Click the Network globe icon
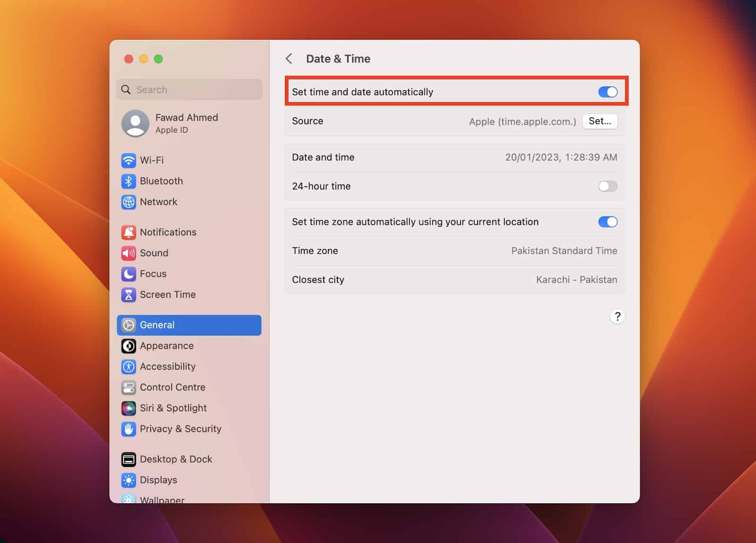Screen dimensions: 756x543 tap(129, 202)
